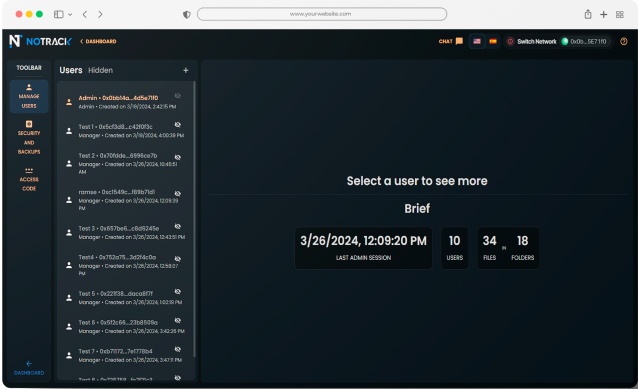Click the Last Admin Session card

[363, 248]
